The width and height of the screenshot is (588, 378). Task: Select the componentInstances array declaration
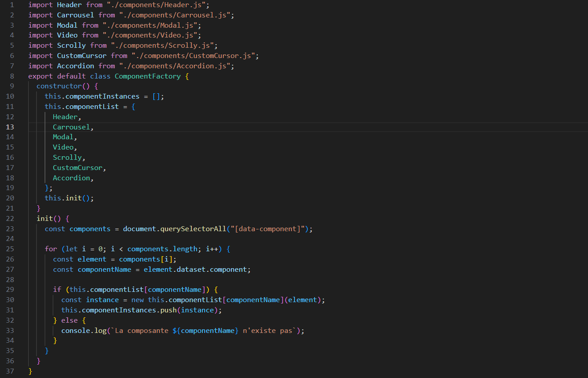coord(103,96)
